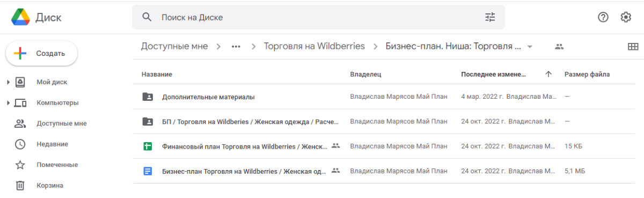Open dropdown next to Бизнес-план folder name

pyautogui.click(x=530, y=47)
